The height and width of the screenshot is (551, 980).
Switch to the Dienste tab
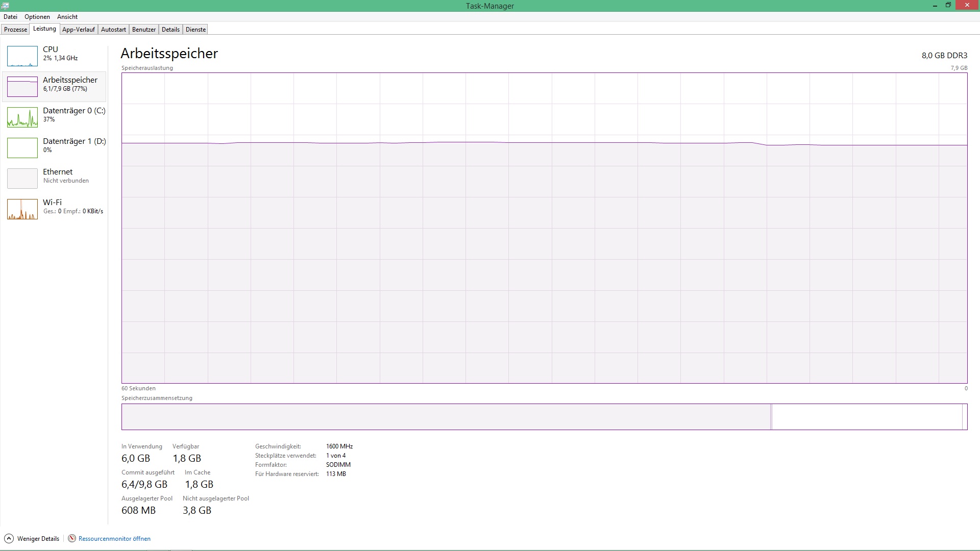click(x=195, y=30)
